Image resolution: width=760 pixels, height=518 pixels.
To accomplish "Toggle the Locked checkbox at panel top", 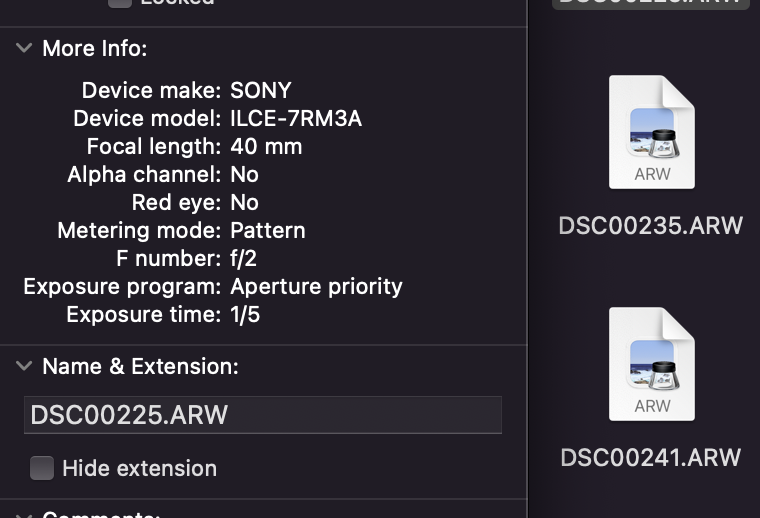I will coord(120,2).
